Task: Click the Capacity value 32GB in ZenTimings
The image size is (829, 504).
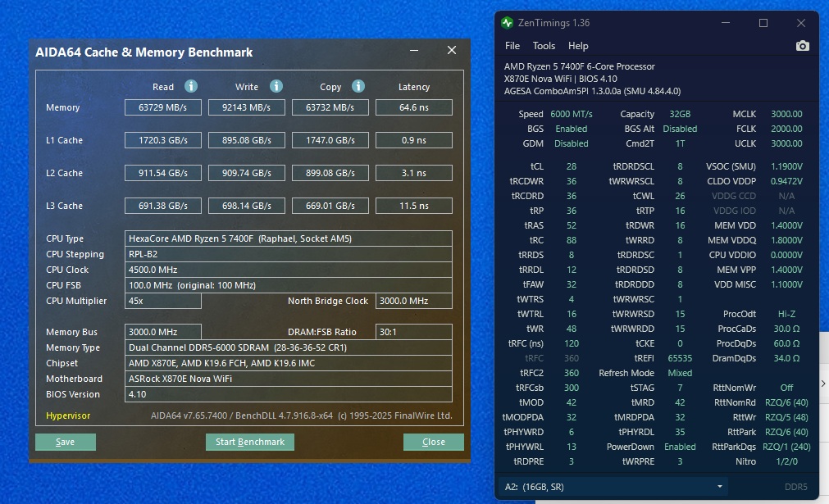Action: [680, 114]
